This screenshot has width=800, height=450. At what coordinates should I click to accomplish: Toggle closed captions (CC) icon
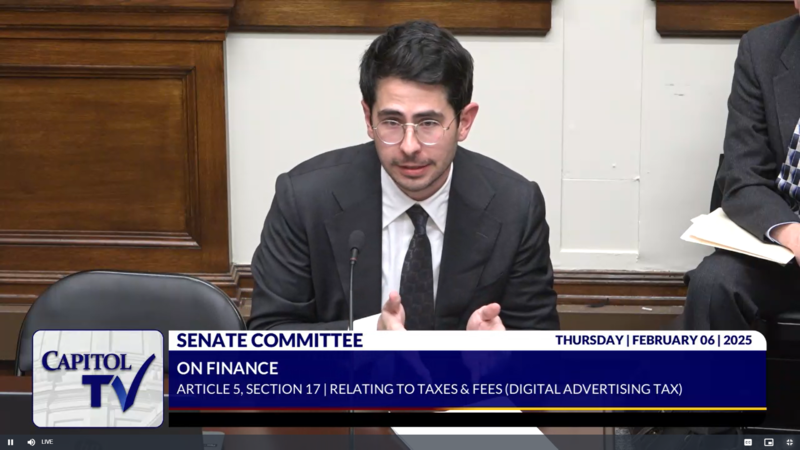pyautogui.click(x=748, y=442)
